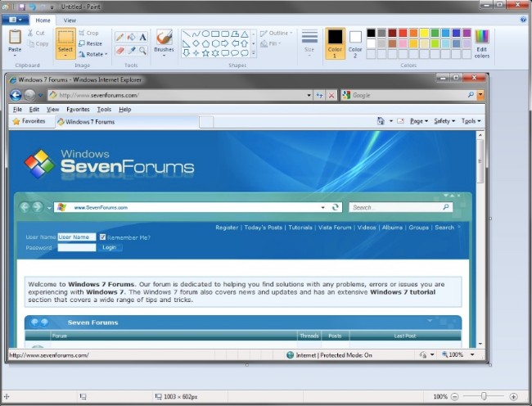Pick the Pentagon shape
The height and width of the screenshot is (406, 532).
(x=205, y=43)
